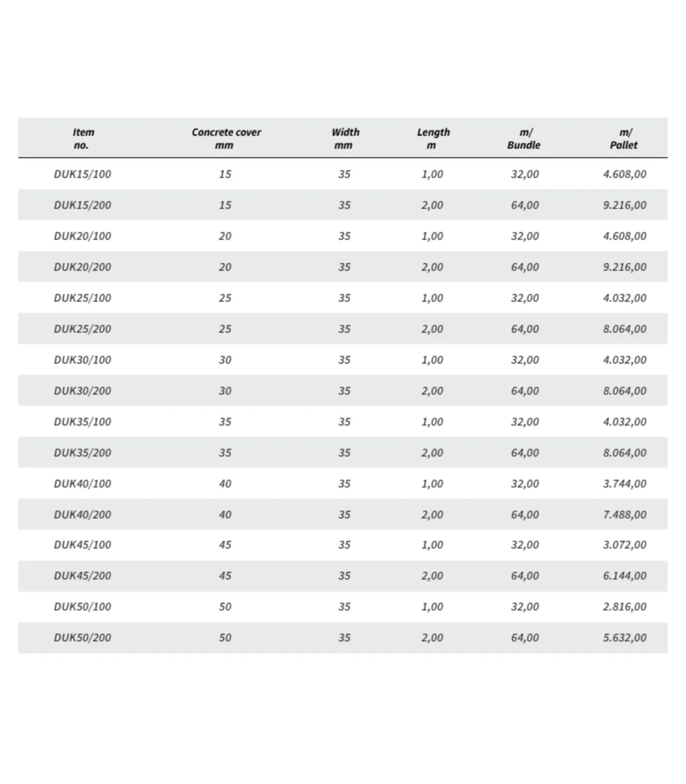
Task: Select the DUK40/100 item cell
Action: tap(82, 483)
